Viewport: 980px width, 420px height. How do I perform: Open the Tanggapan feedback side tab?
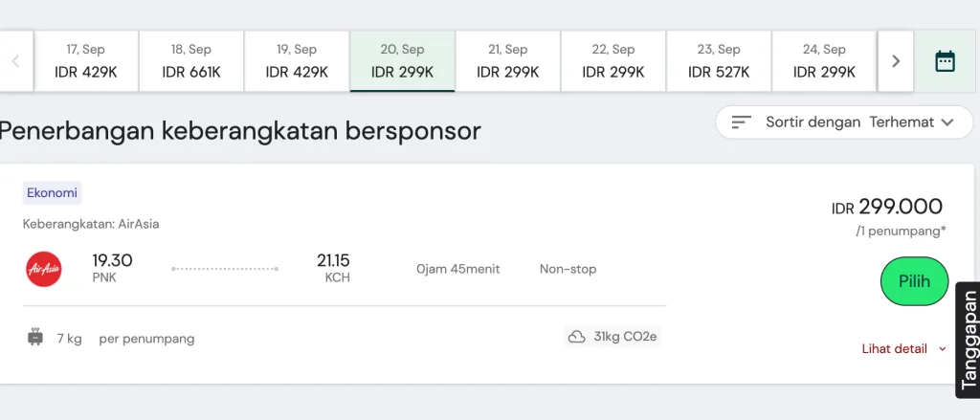click(968, 341)
